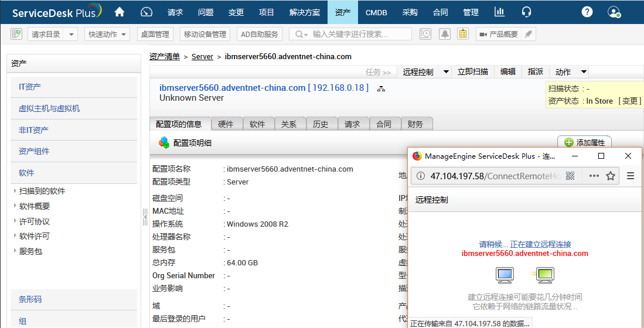Open the Firefox hamburger menu in popup
Image resolution: width=644 pixels, height=328 pixels.
point(631,176)
